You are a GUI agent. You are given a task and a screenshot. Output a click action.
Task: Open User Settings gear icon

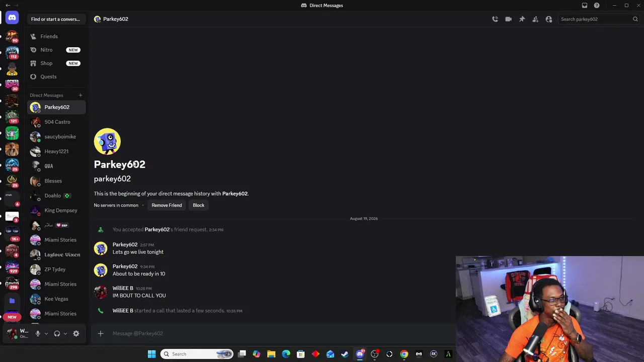click(76, 333)
